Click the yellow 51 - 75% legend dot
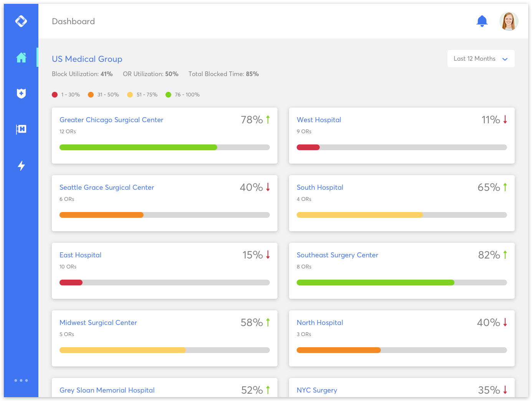The height and width of the screenshot is (401, 532). pos(130,94)
